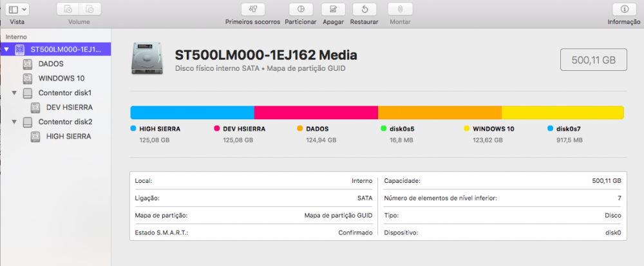
Task: Open the Informação info panel
Action: (624, 9)
